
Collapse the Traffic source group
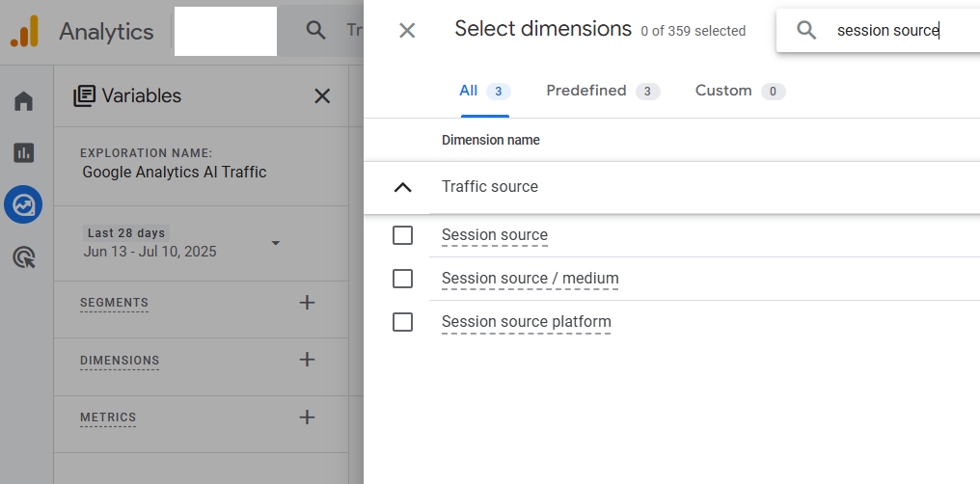point(403,187)
